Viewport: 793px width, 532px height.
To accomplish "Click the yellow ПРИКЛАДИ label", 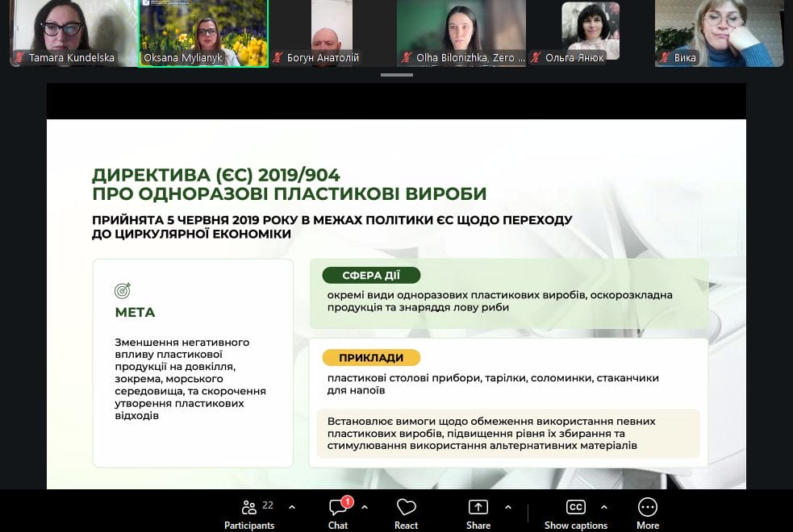I will click(x=371, y=358).
